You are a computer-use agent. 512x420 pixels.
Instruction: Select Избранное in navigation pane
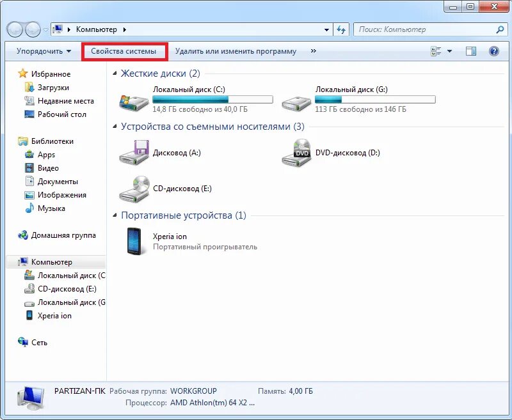(51, 74)
